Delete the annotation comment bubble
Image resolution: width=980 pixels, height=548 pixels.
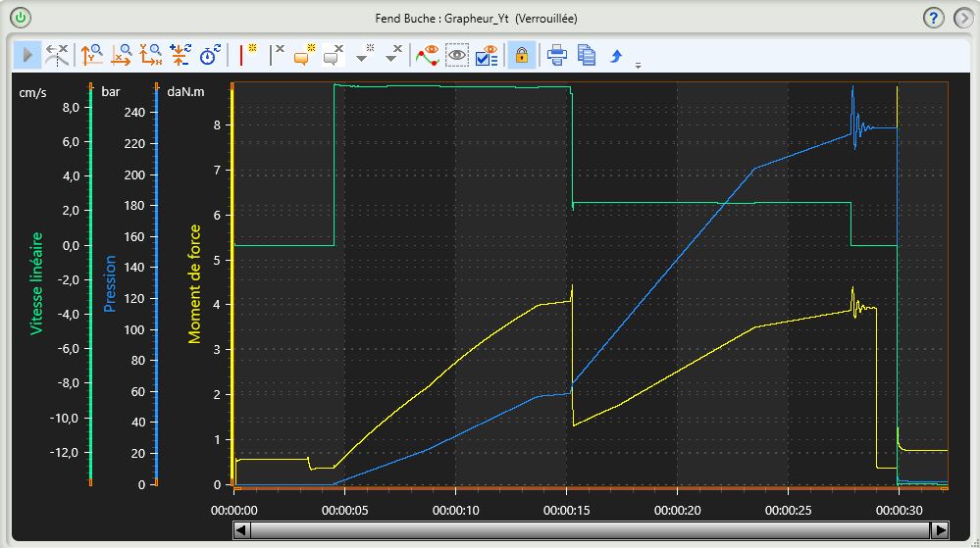334,55
